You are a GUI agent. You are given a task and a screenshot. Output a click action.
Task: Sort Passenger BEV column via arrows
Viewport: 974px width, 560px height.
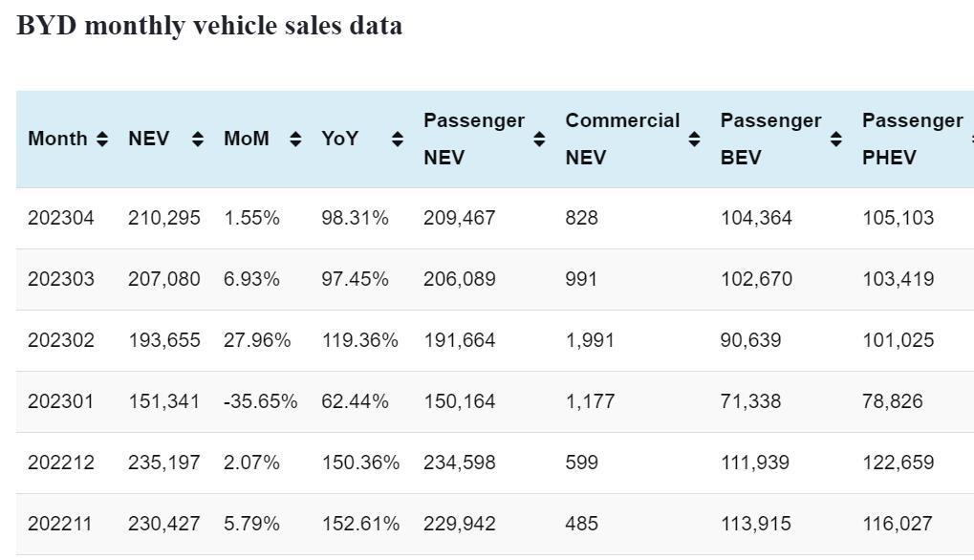tap(836, 140)
